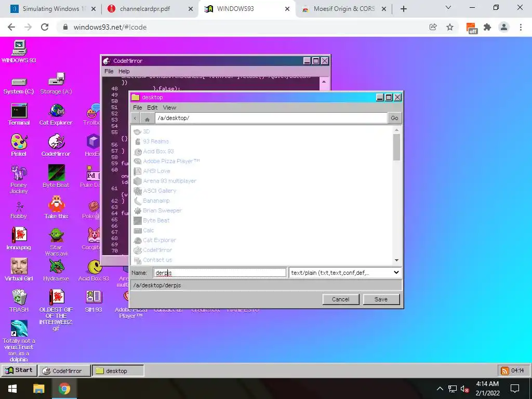The image size is (532, 399).
Task: Click the Name input field containing derpjs
Action: pyautogui.click(x=220, y=273)
